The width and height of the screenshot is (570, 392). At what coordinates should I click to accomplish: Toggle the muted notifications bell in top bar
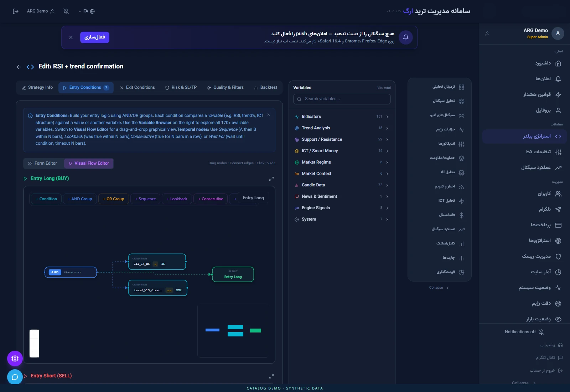coord(66,11)
